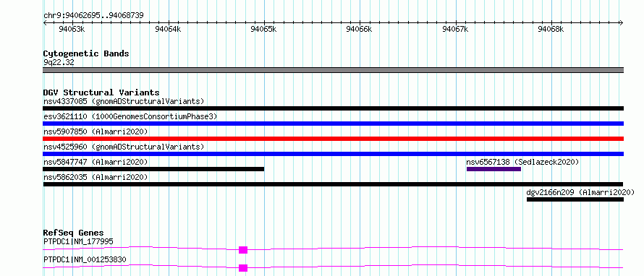The height and width of the screenshot is (276, 644).
Task: Click the 9q22.32 cytogenetic band label
Action: coord(59,62)
